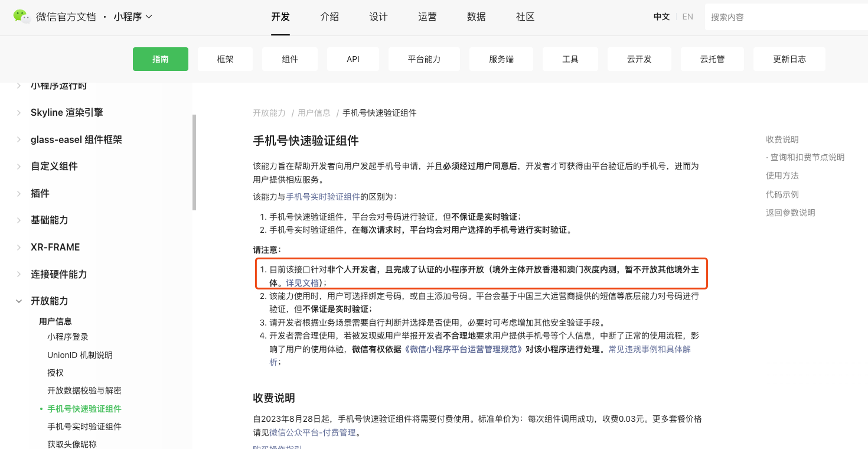The image size is (868, 449).
Task: Open the 云开发 section
Action: coord(639,59)
